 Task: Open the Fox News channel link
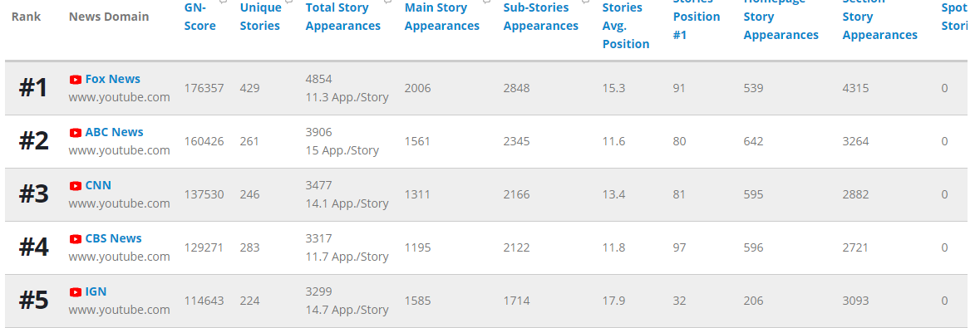click(112, 80)
